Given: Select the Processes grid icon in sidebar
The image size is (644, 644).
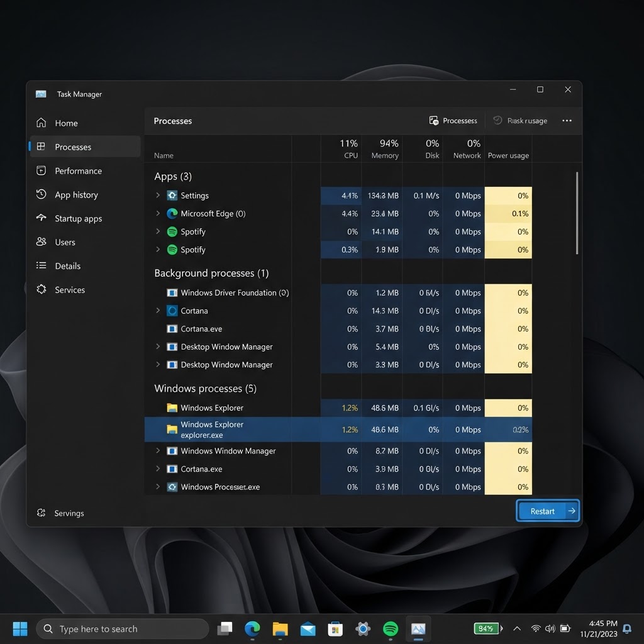Looking at the screenshot, I should (x=41, y=147).
